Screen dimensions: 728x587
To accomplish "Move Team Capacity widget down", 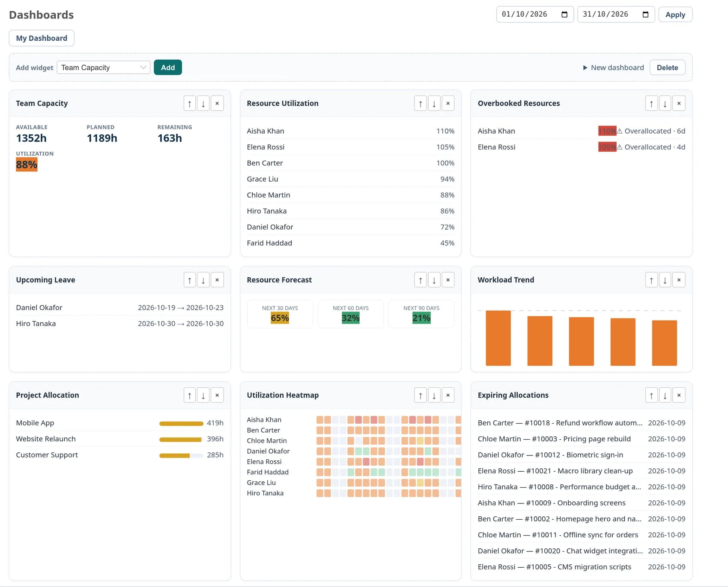I will (x=203, y=103).
